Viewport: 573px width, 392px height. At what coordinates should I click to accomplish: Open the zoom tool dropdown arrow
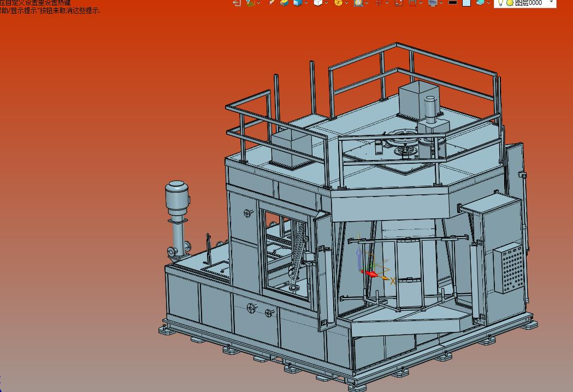[367, 3]
